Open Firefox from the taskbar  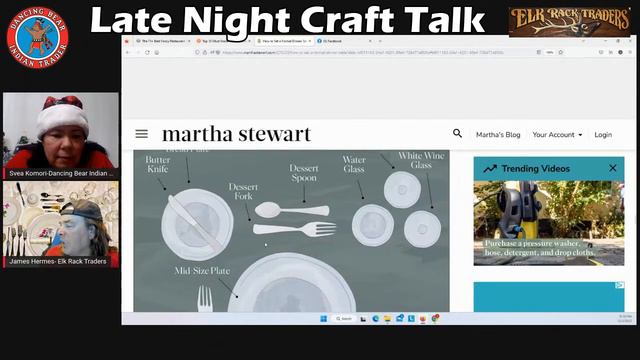(423, 319)
